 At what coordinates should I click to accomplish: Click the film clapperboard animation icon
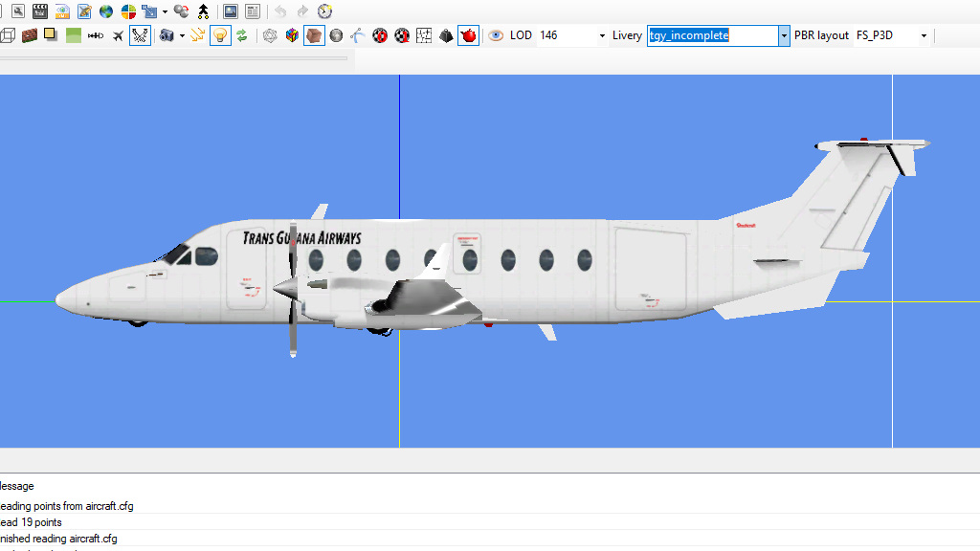point(40,11)
